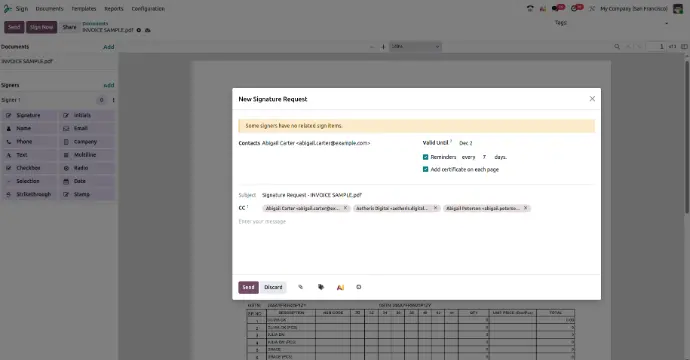Open the PDF zoom level dropdown
Screen dimensions: 690x360
click(x=415, y=46)
